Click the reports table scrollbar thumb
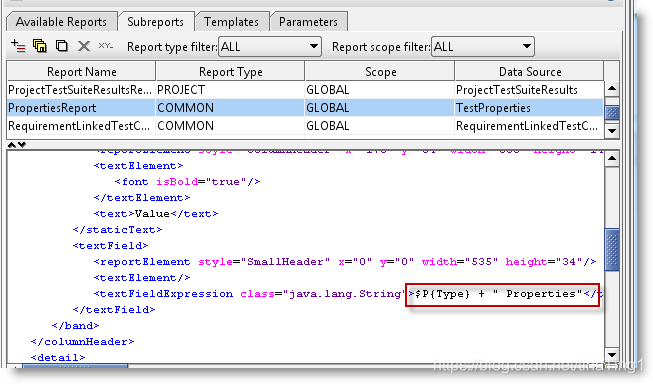Viewport: 653px width, 384px height. tap(612, 112)
